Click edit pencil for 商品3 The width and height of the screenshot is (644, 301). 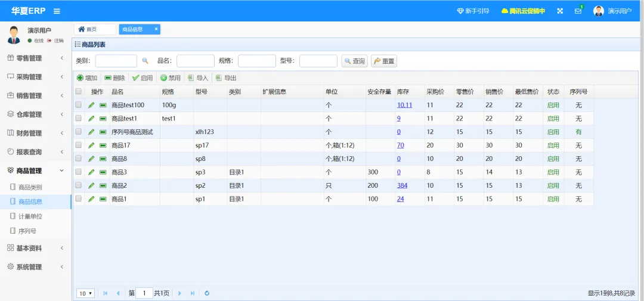[91, 172]
